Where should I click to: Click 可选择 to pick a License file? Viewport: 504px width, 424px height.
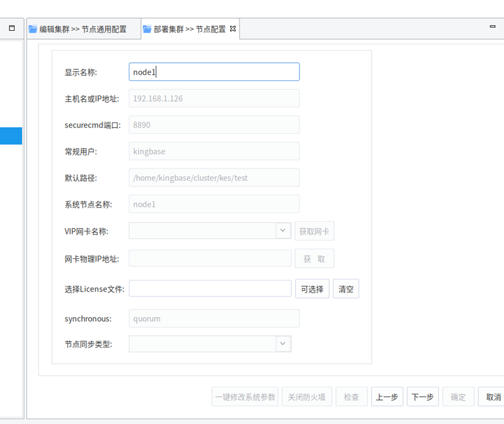(312, 289)
